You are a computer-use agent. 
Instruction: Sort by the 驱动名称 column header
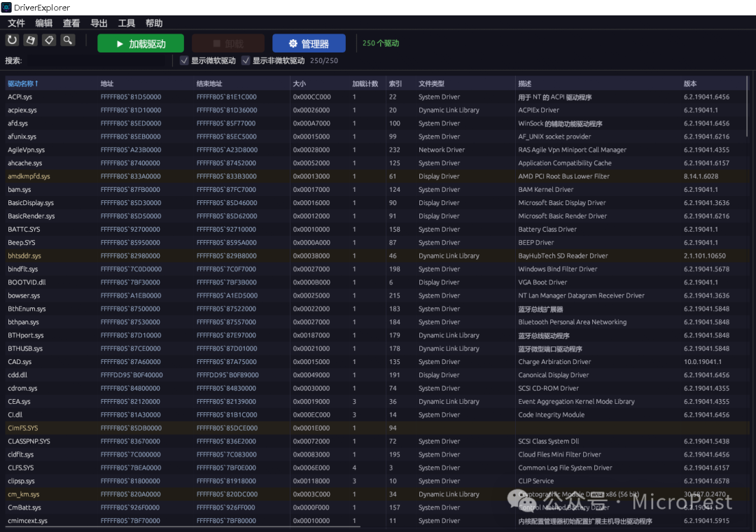click(x=50, y=83)
